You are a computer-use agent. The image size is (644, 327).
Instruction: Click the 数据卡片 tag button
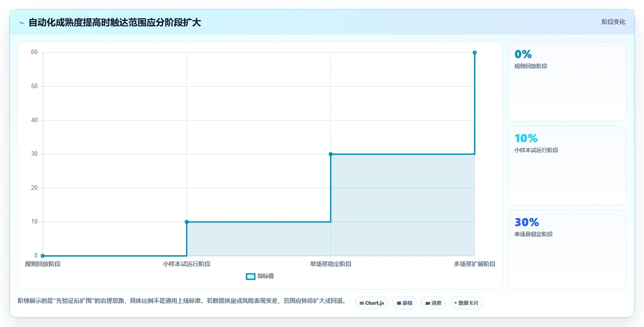[x=466, y=303]
